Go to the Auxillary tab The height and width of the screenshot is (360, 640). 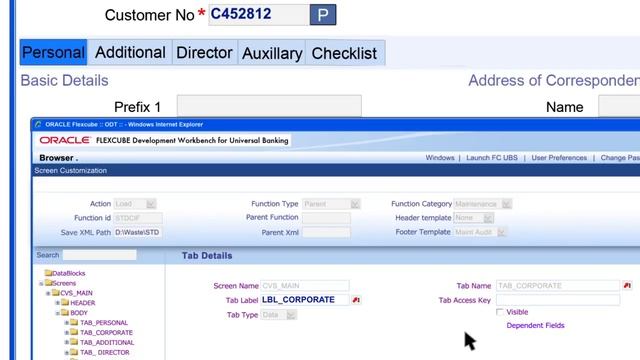272,53
